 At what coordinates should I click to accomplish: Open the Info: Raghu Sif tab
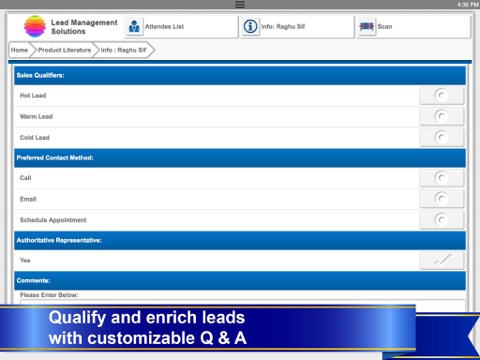(x=297, y=27)
